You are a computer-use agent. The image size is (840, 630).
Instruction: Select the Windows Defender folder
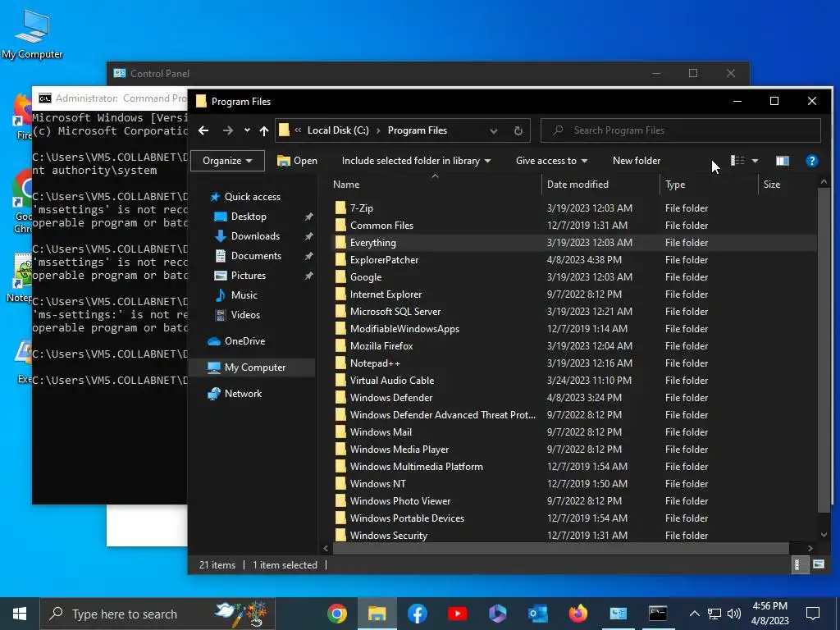391,398
